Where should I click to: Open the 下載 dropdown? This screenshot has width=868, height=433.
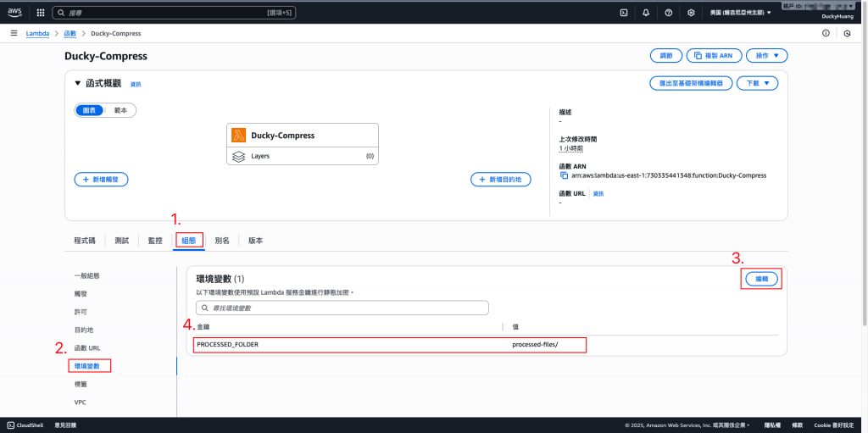758,83
